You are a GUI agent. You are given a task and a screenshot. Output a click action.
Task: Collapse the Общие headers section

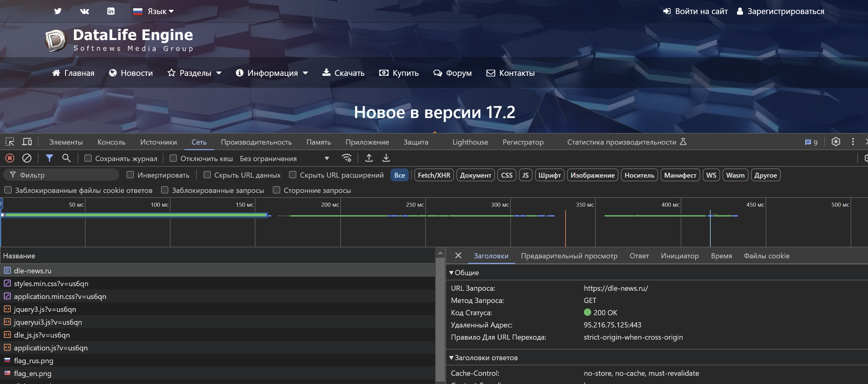464,272
